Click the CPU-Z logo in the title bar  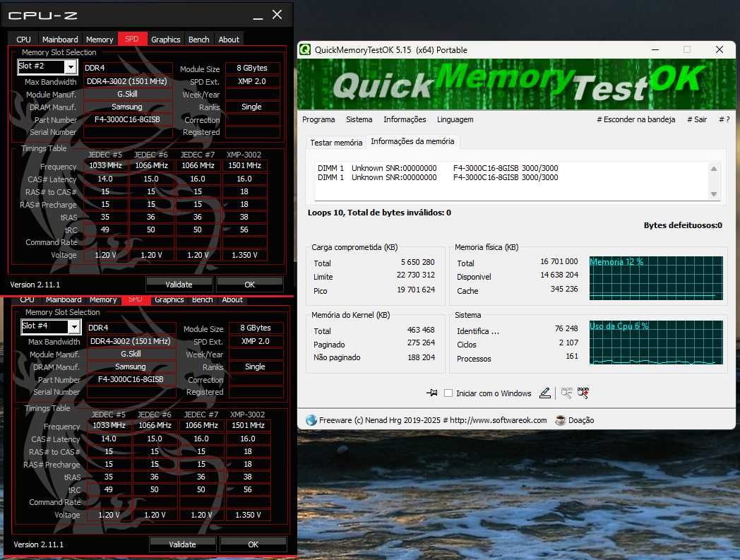tap(43, 16)
